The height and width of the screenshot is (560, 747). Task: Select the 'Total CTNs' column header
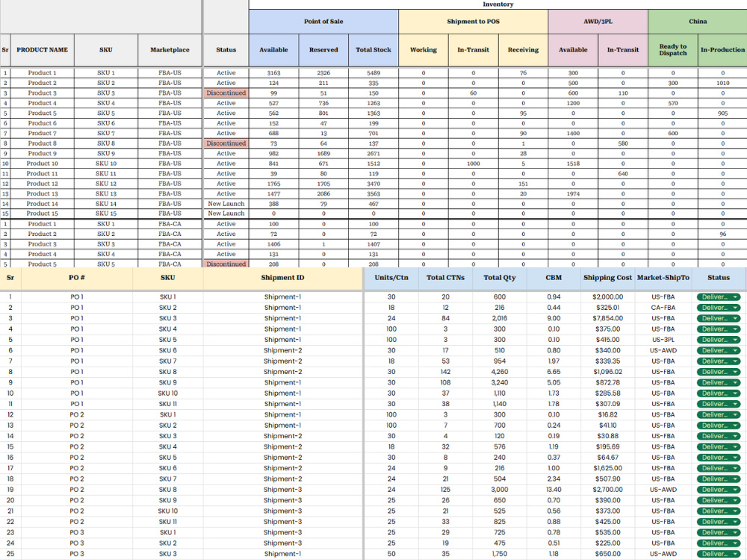point(445,278)
